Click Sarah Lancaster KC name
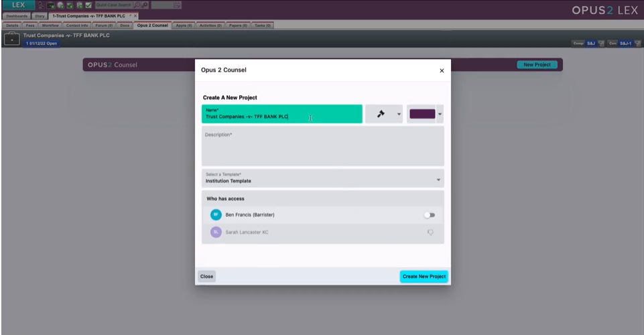This screenshot has height=335, width=644. pyautogui.click(x=247, y=232)
